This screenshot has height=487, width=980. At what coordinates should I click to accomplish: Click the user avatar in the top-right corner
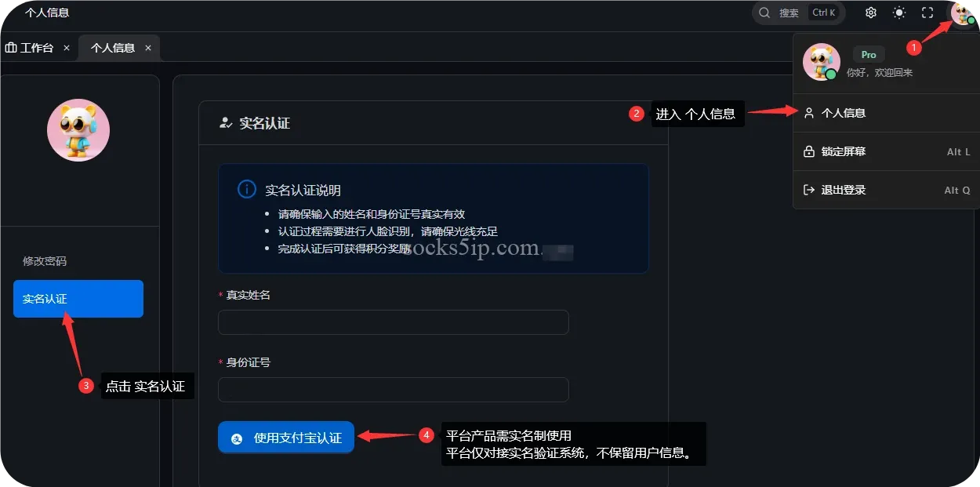[x=963, y=13]
